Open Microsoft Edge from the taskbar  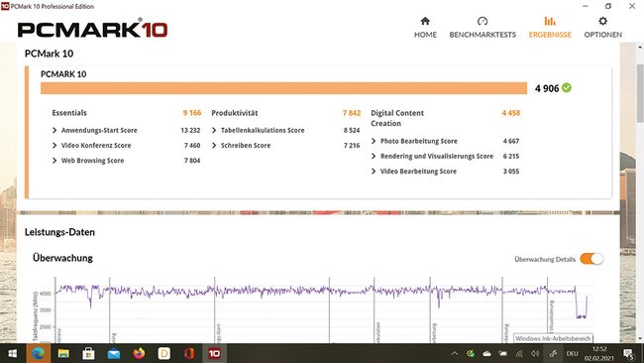coord(39,353)
